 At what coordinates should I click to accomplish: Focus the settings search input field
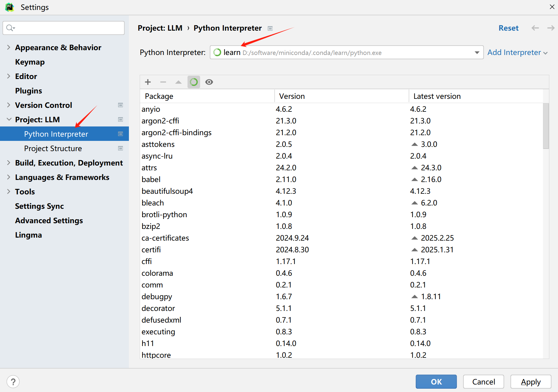pyautogui.click(x=64, y=28)
